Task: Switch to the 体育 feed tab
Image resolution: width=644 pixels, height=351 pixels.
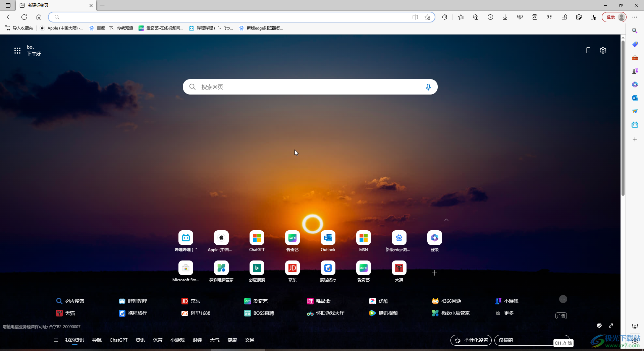Action: click(x=158, y=340)
